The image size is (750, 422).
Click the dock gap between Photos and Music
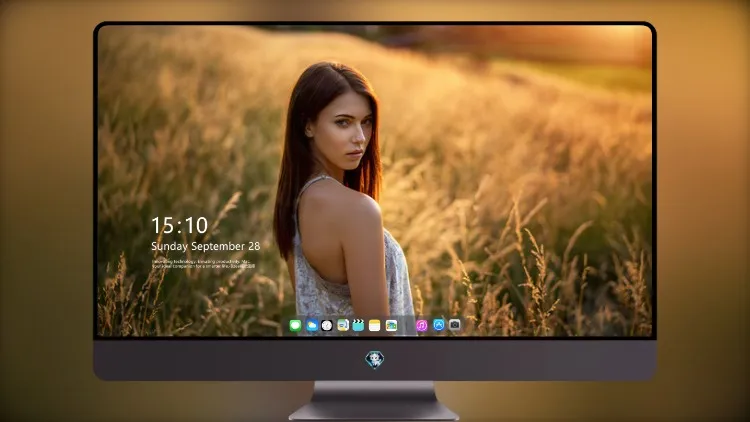click(x=407, y=326)
